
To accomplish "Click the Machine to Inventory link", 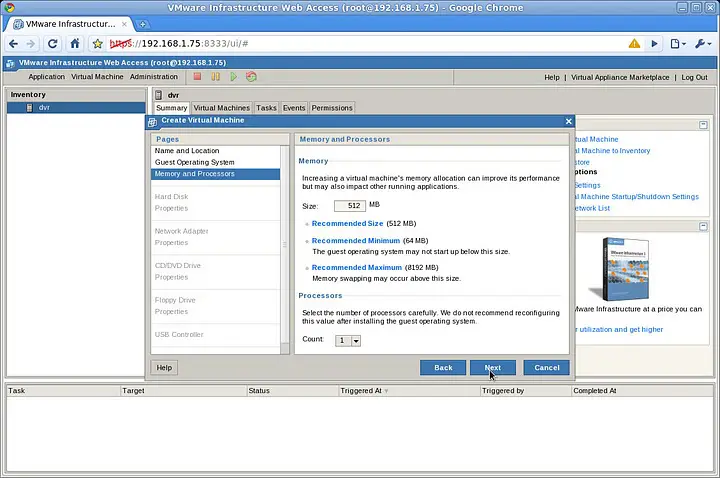I will pos(613,151).
